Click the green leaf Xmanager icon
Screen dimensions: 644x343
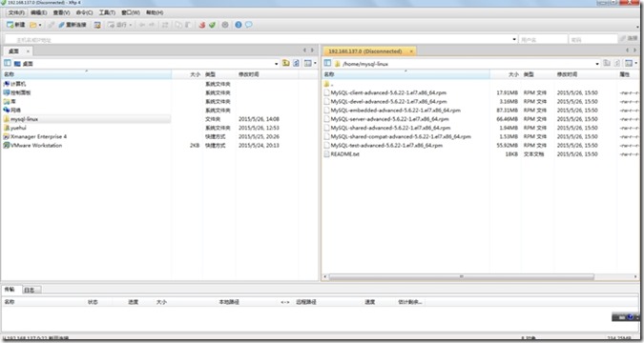click(x=212, y=25)
